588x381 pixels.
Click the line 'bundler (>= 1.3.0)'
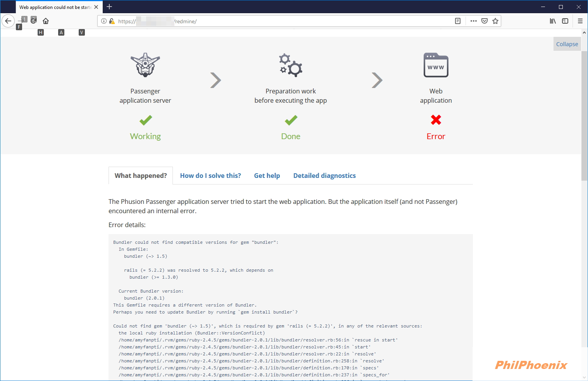click(154, 277)
